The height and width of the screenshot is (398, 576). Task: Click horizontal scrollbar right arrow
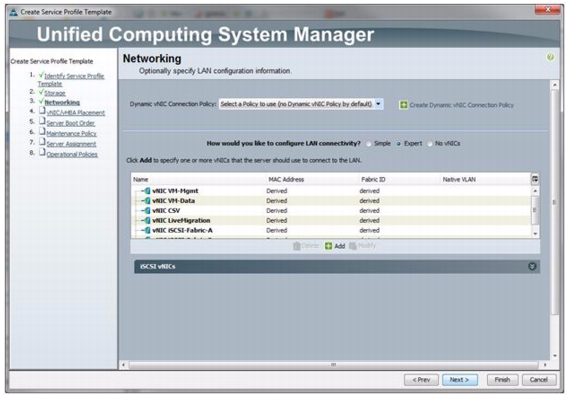click(545, 365)
